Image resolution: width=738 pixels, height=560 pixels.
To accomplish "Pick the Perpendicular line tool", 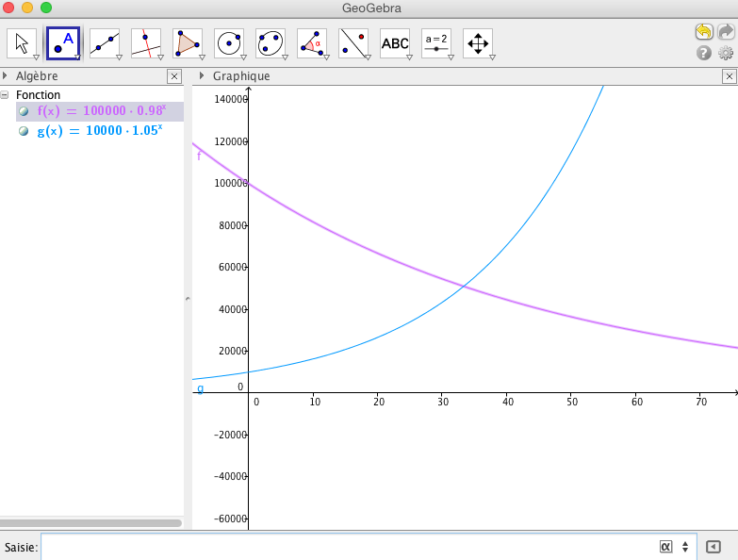I will [146, 42].
